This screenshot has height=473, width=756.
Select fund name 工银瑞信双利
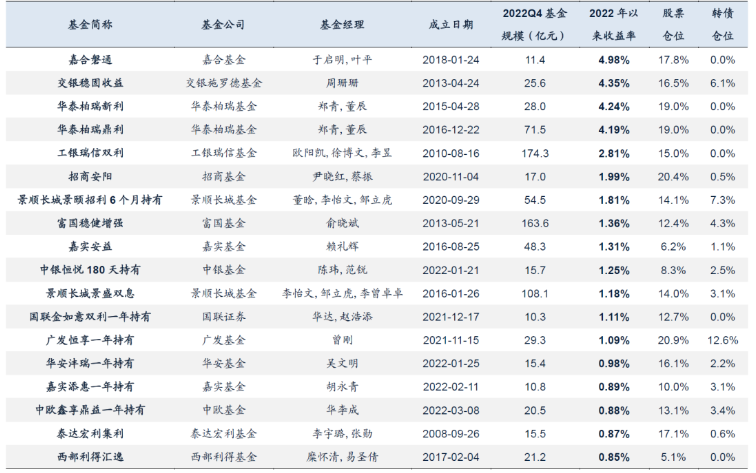[90, 153]
